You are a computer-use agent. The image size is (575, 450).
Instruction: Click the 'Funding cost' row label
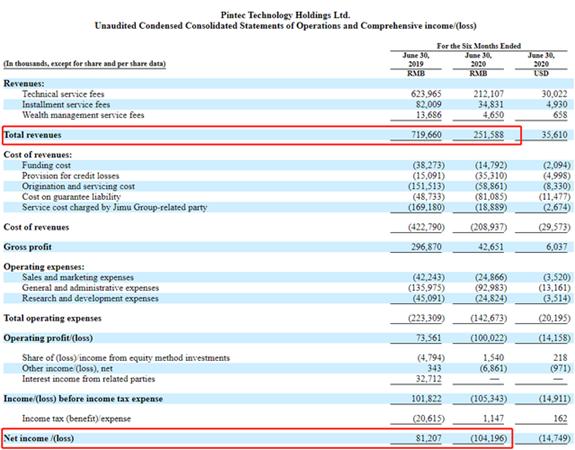coord(46,165)
